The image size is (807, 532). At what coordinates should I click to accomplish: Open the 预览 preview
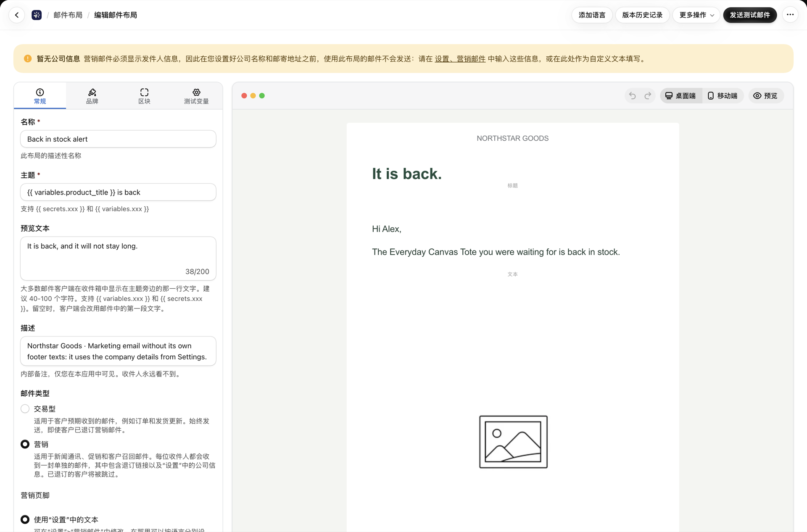(x=766, y=96)
